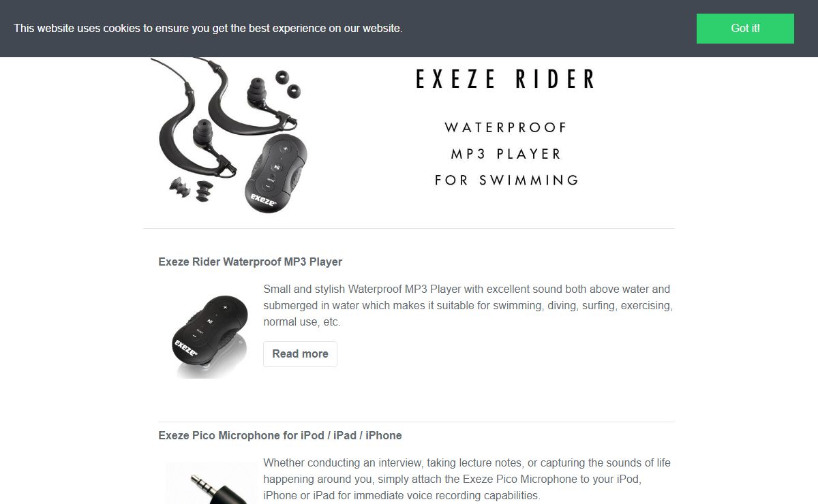The height and width of the screenshot is (504, 818).
Task: Click the exeze logo on the product thumbnail
Action: (x=185, y=349)
